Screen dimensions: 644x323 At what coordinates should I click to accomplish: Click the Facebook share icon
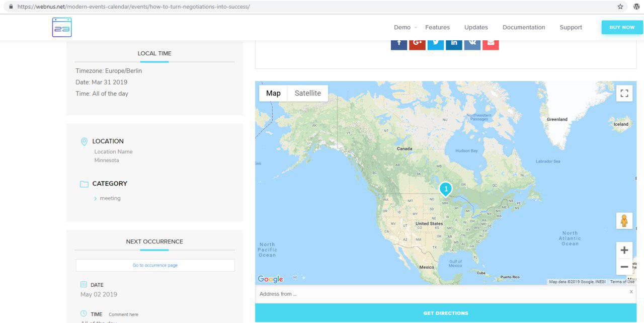[x=399, y=44]
